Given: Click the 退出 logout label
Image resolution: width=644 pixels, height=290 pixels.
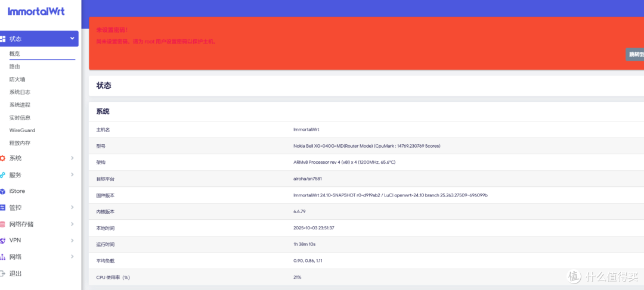Looking at the screenshot, I should point(16,273).
